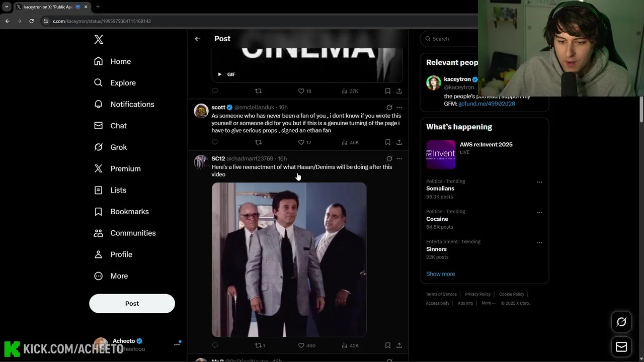Like SC12's post with 460 likes
Viewport: 644px width, 362px height.
click(x=306, y=345)
